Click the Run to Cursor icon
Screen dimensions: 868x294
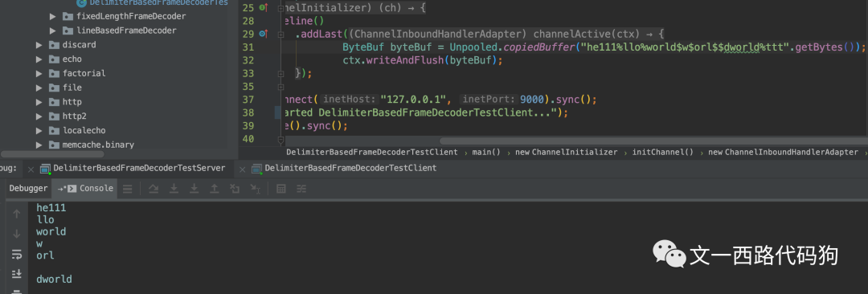255,189
